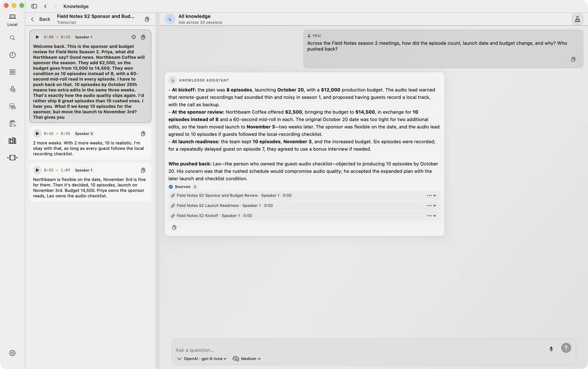Copy the 0:00 – 0:45 Speaker 1 segment
Image resolution: width=588 pixels, height=369 pixels.
[143, 37]
